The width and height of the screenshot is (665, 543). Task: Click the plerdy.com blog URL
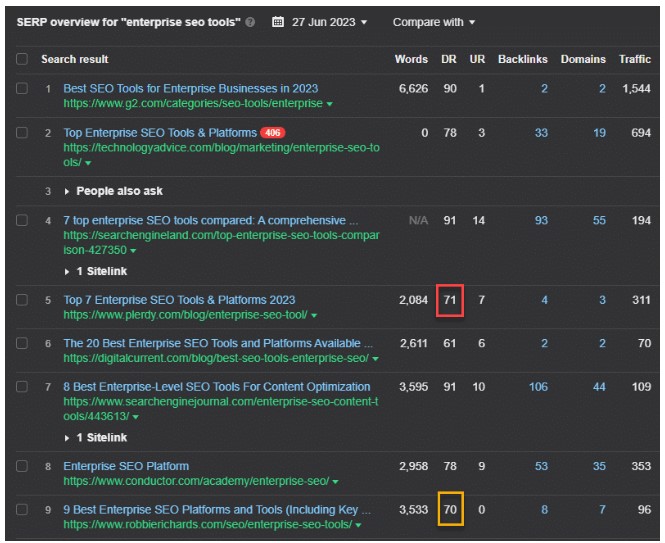pyautogui.click(x=185, y=314)
